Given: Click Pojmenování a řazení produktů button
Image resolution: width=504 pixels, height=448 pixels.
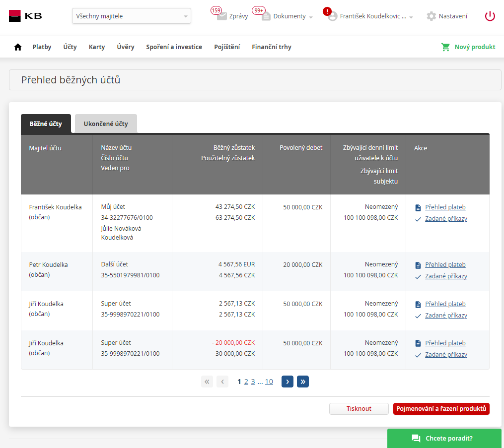Looking at the screenshot, I should tap(441, 409).
